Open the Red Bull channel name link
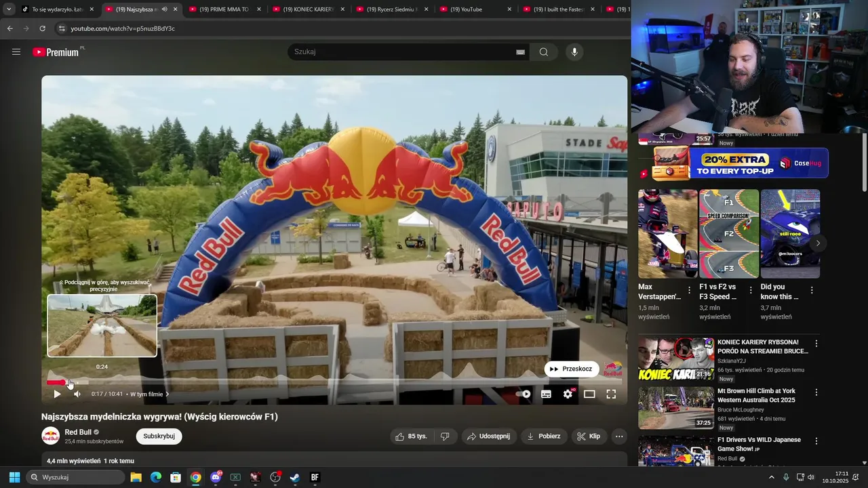This screenshot has height=488, width=868. 78,432
